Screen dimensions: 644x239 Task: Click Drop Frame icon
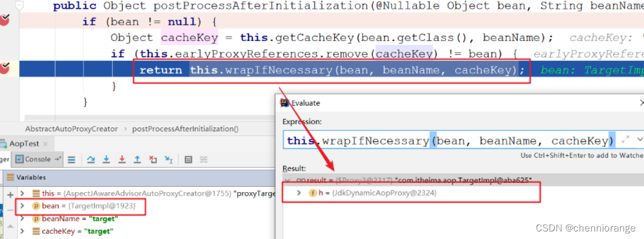pos(153,160)
